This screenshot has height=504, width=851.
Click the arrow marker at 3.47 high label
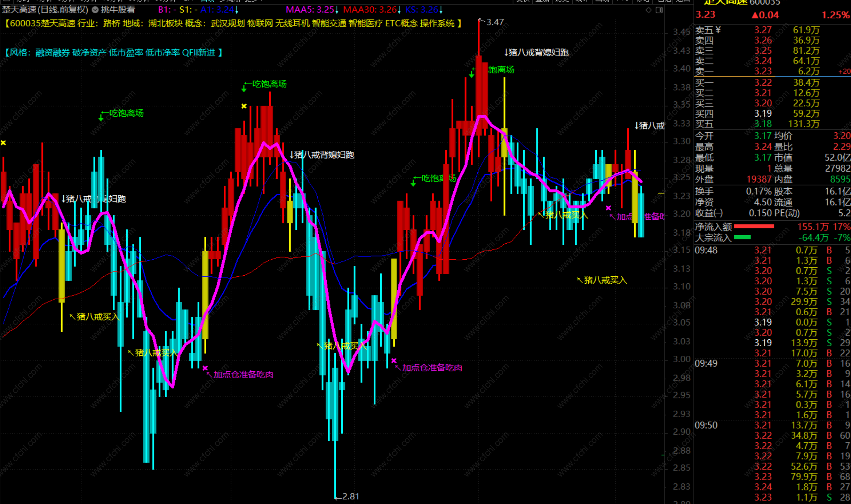click(481, 21)
